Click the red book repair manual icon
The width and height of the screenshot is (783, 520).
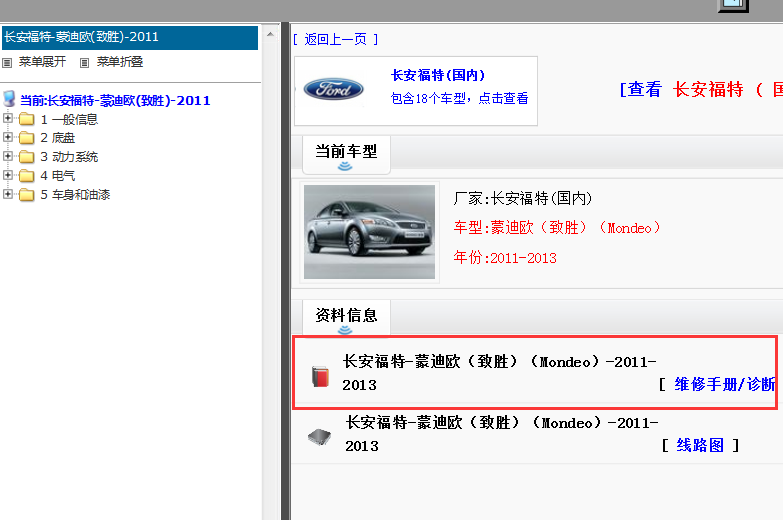pos(320,377)
